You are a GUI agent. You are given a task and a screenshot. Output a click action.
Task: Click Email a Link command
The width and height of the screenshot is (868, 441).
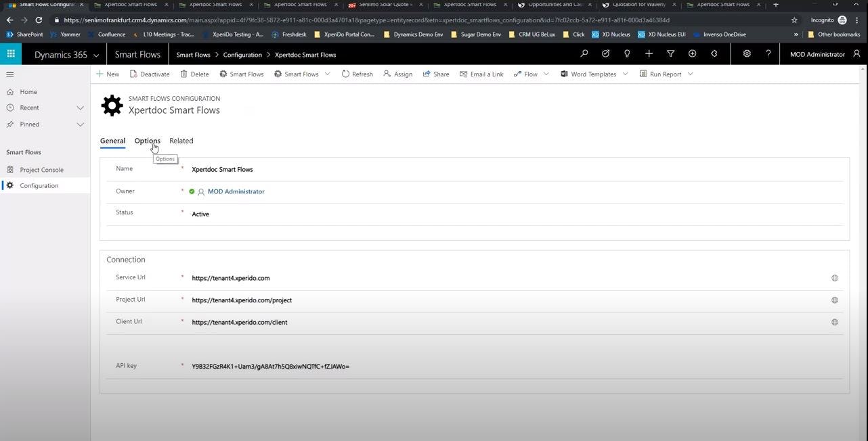[x=481, y=74]
